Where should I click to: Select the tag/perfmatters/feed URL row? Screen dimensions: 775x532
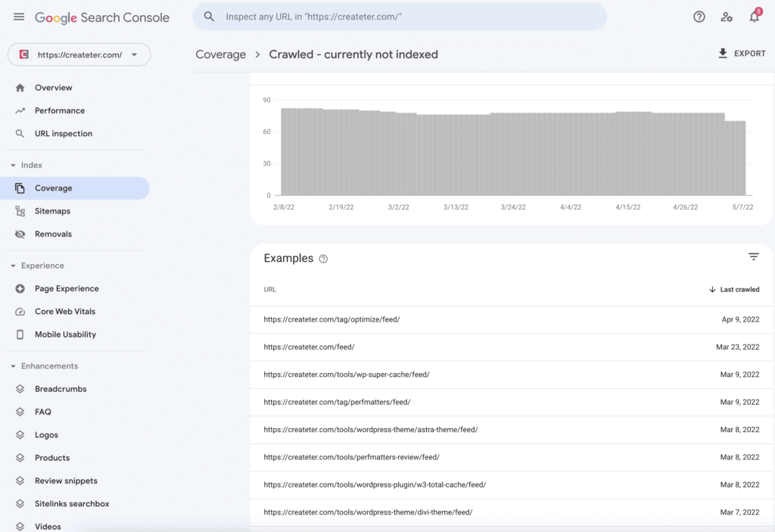[x=512, y=402]
